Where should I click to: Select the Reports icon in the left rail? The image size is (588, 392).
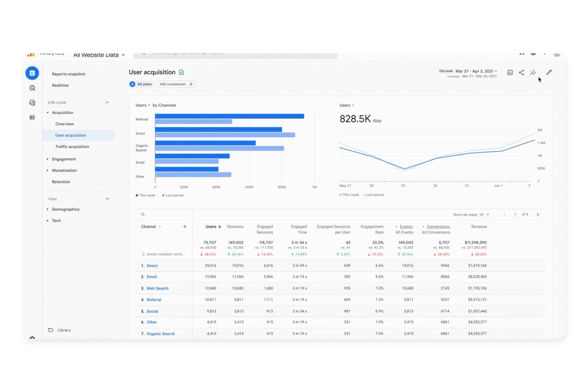pos(32,73)
